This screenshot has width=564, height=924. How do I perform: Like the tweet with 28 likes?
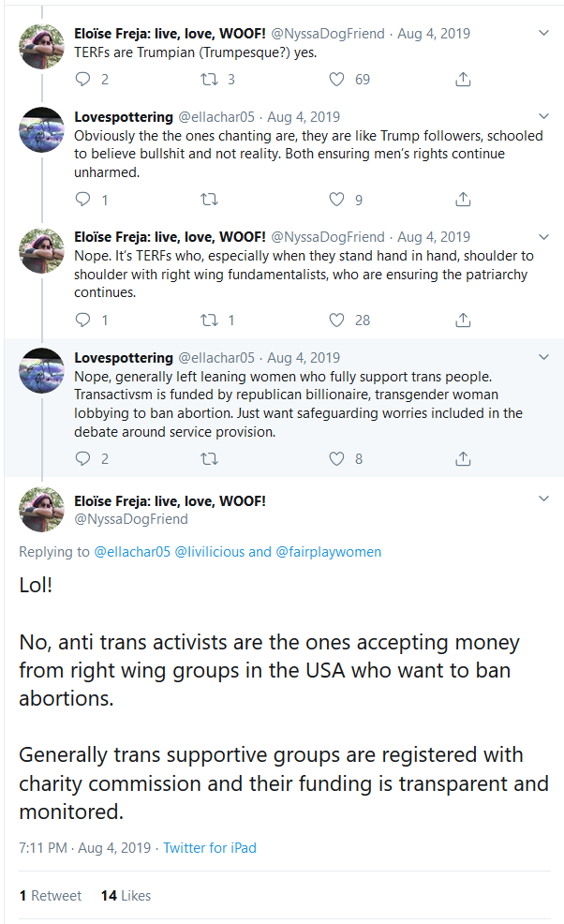point(337,320)
